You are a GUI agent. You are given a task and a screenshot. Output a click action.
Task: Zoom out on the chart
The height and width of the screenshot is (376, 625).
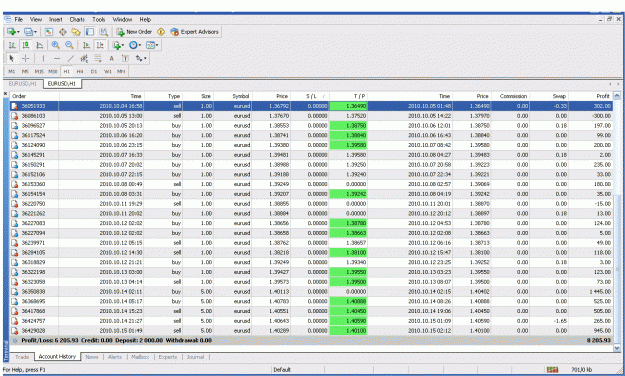click(x=69, y=45)
